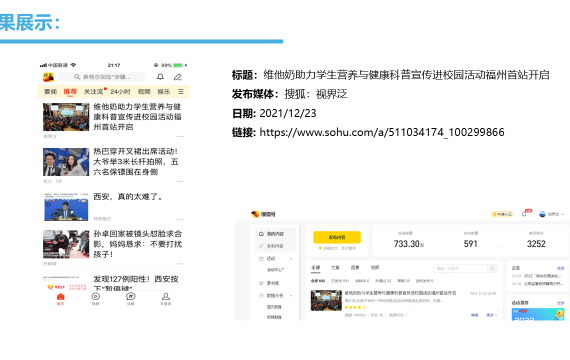Collapse the 活动 section in the dashboard sidebar

click(x=291, y=259)
